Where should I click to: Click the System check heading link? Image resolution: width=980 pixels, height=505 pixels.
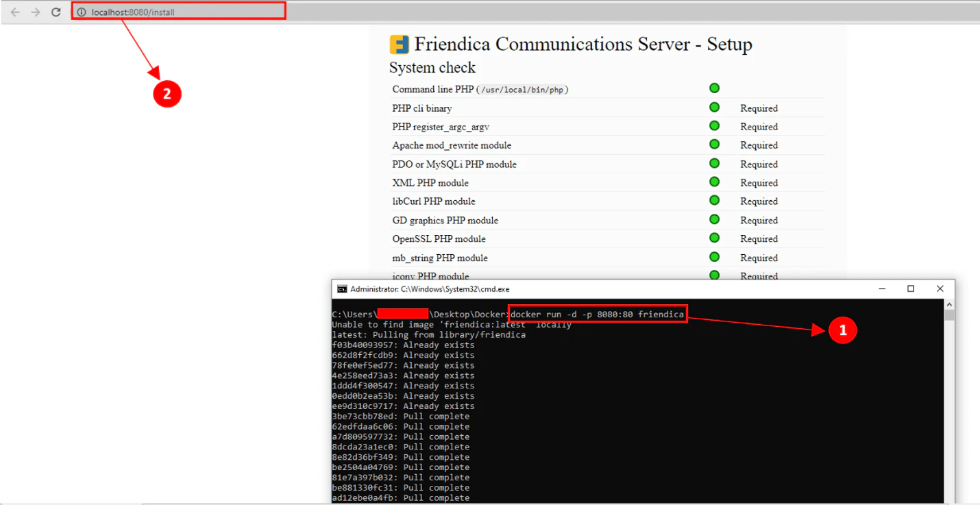pyautogui.click(x=432, y=67)
